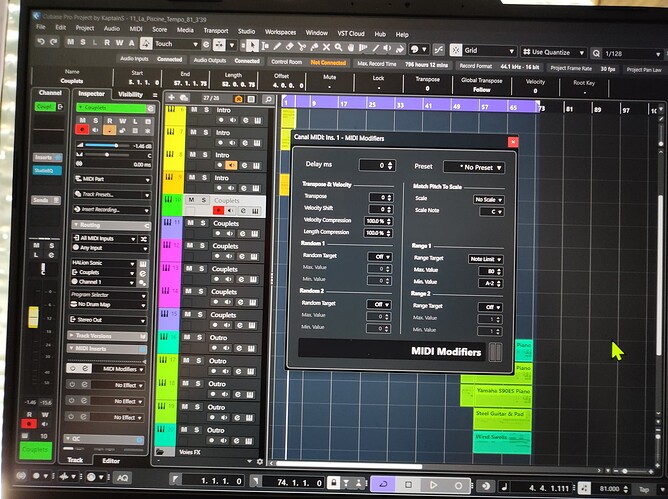Viewport: 668px width, 499px height.
Task: Toggle the transport Cycle loop button
Action: tap(383, 484)
